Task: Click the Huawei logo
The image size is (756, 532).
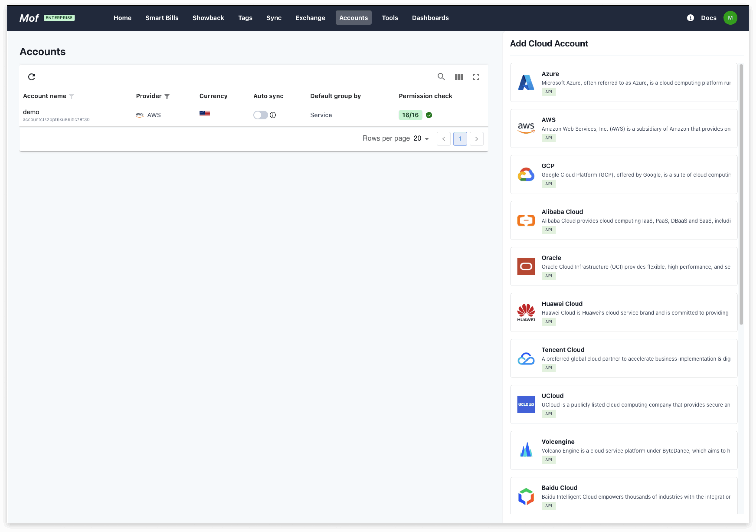Action: (526, 312)
